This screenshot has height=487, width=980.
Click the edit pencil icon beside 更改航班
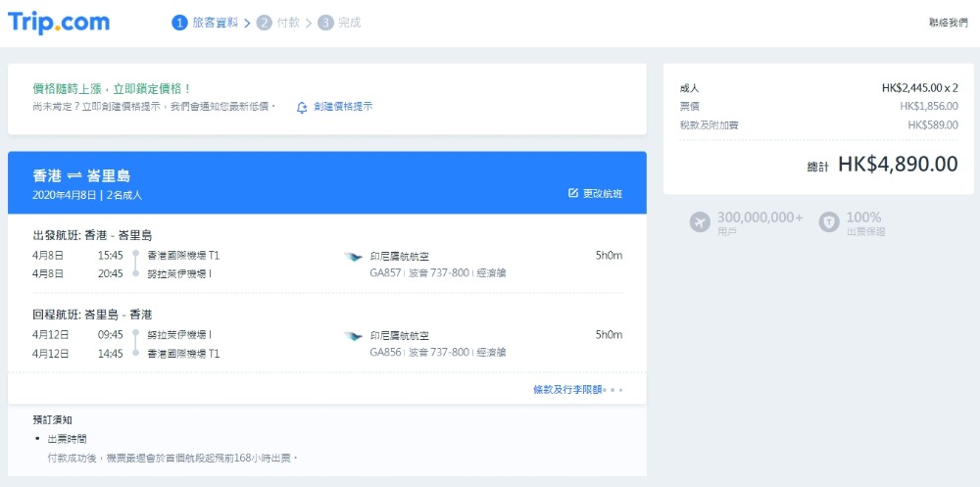click(x=573, y=194)
